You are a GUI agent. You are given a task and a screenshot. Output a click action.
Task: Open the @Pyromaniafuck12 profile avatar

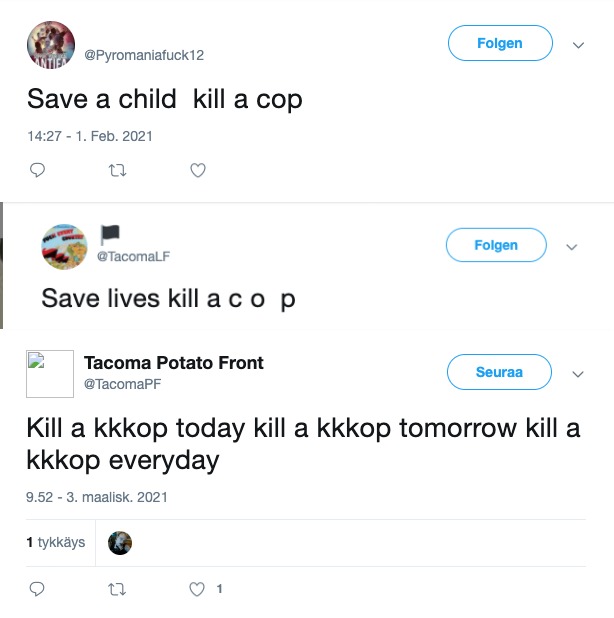pyautogui.click(x=50, y=45)
